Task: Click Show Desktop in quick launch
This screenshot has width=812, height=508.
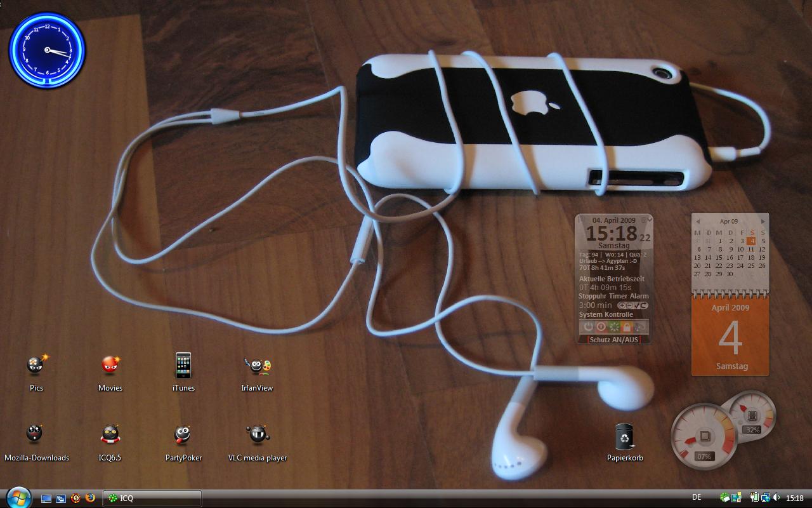Action: pos(46,498)
